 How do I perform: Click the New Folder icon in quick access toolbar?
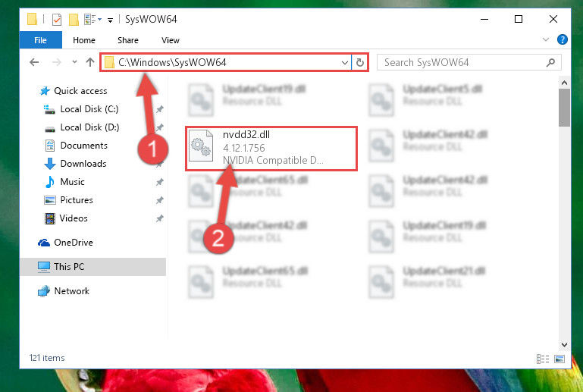[74, 20]
